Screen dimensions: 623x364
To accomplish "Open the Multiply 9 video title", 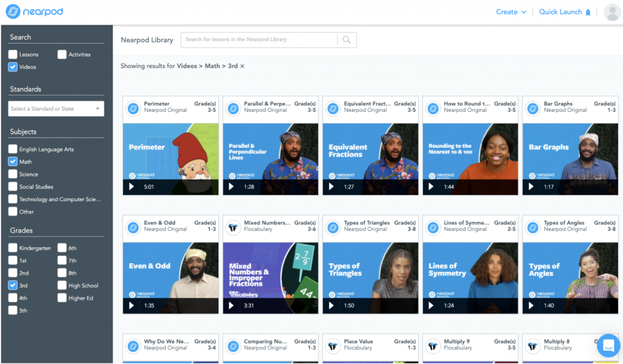I will click(x=456, y=342).
